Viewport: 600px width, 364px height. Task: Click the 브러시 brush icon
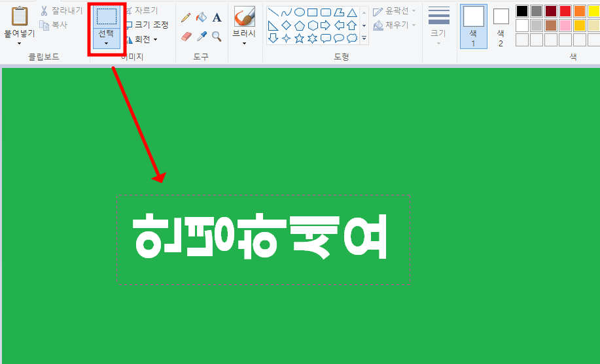pos(244,16)
